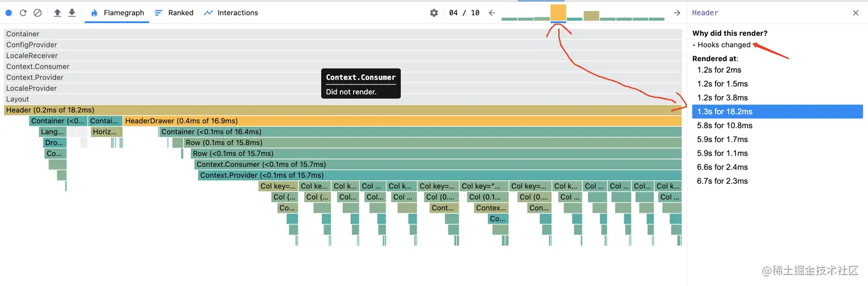Select the Row (0.1ms of 15.8ms) bar
Image resolution: width=868 pixels, height=286 pixels.
(433, 143)
